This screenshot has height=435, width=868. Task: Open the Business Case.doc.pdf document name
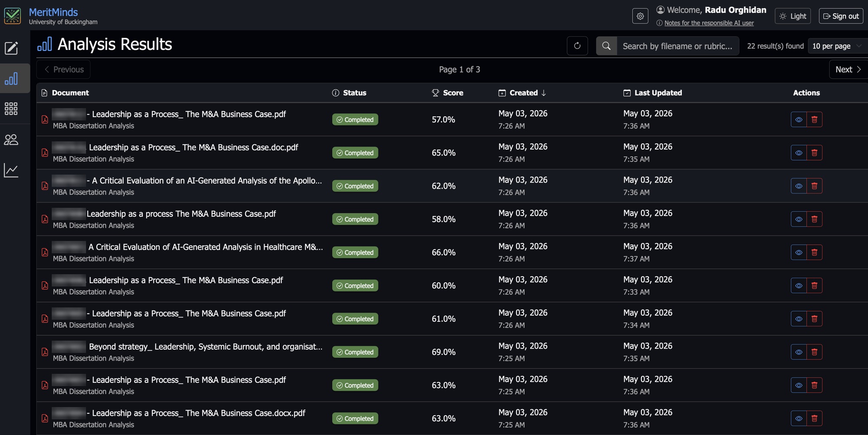pyautogui.click(x=194, y=147)
